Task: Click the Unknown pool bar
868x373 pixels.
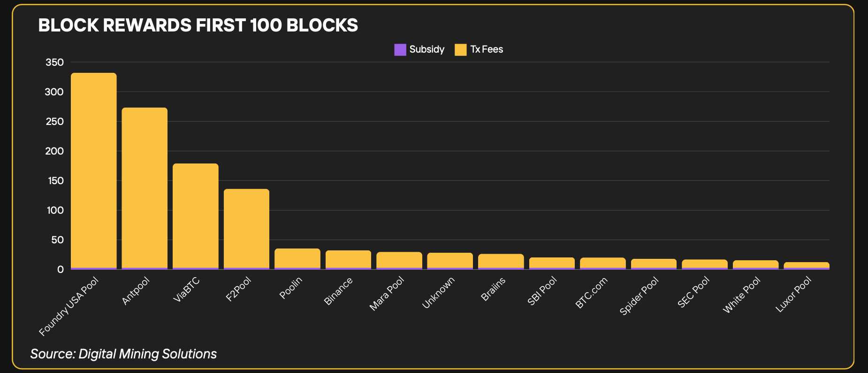Action: click(450, 261)
